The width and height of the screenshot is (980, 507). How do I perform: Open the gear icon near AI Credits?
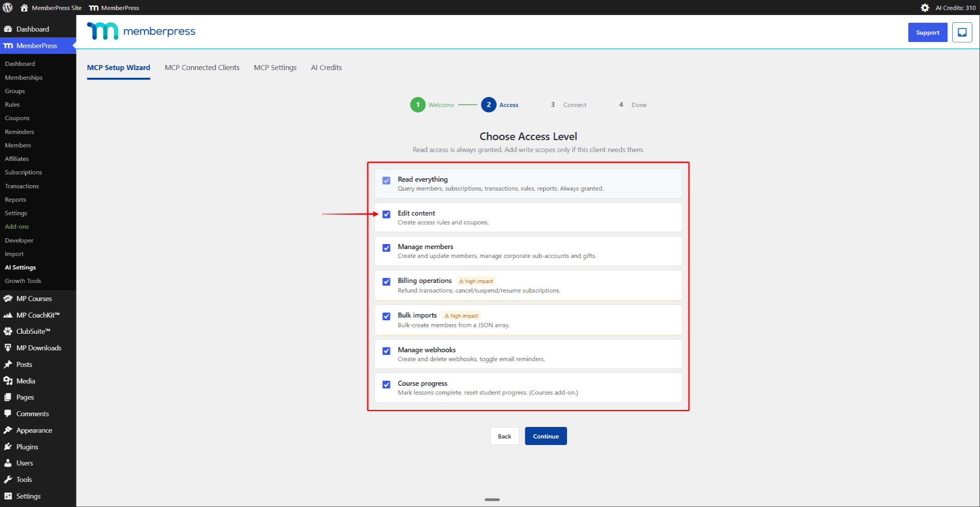point(925,8)
